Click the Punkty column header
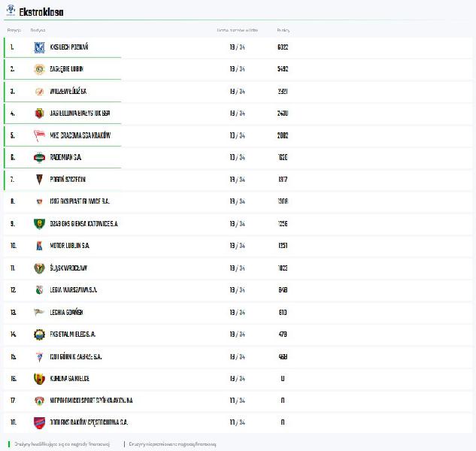Image resolution: width=476 pixels, height=451 pixels. point(283,30)
